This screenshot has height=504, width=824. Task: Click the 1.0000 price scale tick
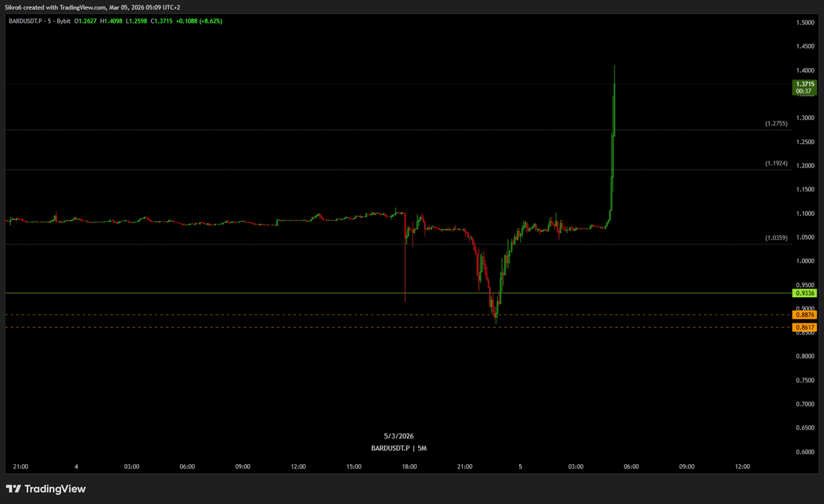click(805, 261)
